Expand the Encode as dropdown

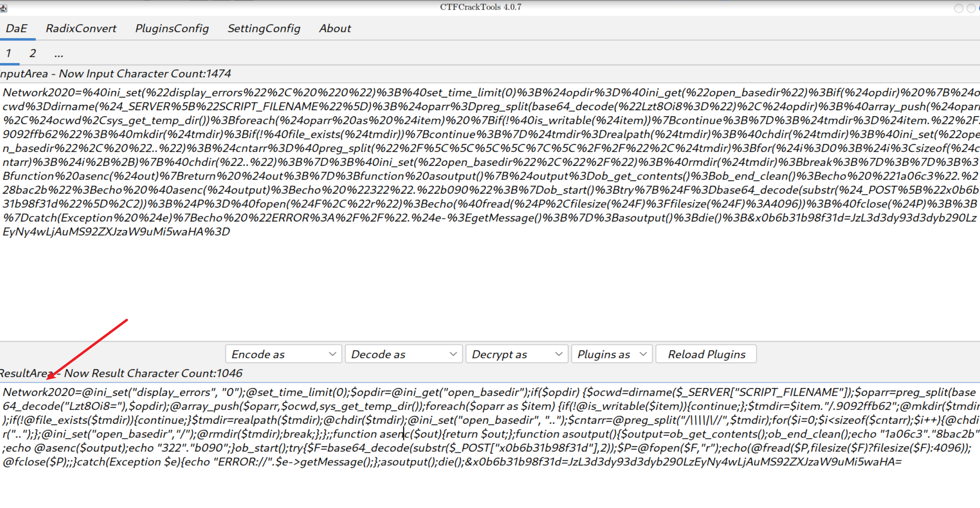point(283,354)
